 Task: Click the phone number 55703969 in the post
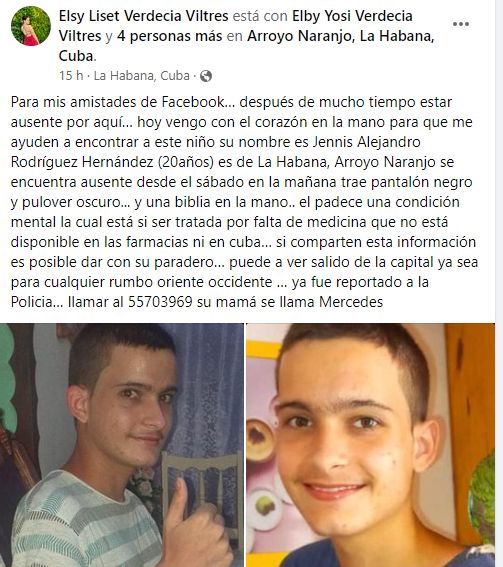tap(160, 302)
